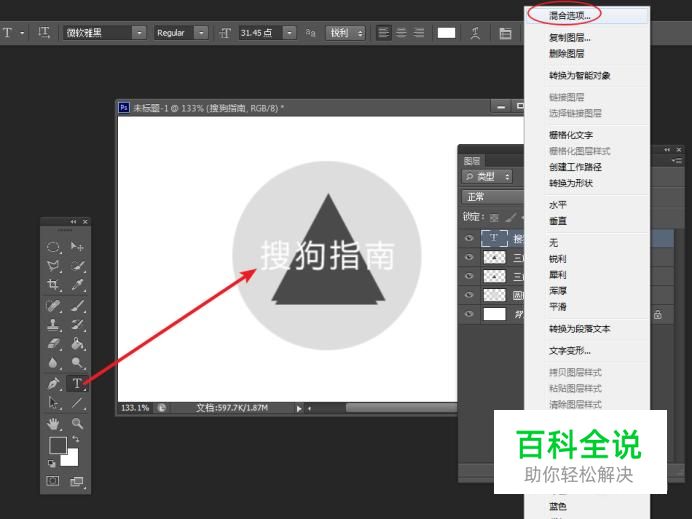This screenshot has height=519, width=692.
Task: Select the Clone Stamp tool
Action: tap(53, 324)
